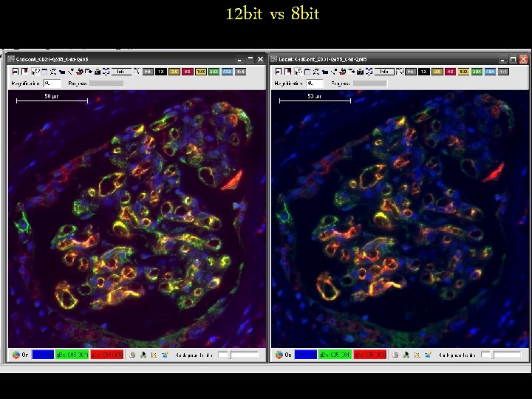Screen dimensions: 532x399
Task: Click the camera icon in right toolbar
Action: coord(361,72)
